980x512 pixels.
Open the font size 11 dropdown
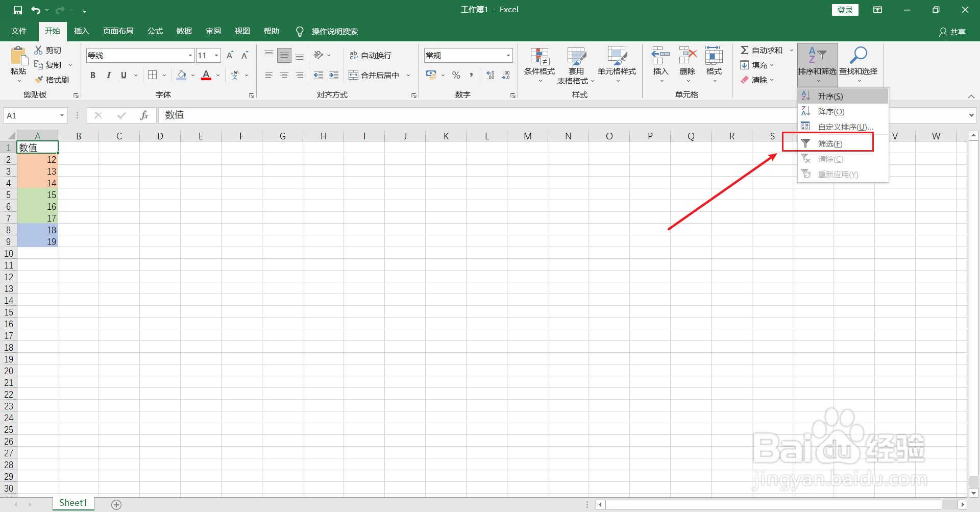[x=217, y=55]
